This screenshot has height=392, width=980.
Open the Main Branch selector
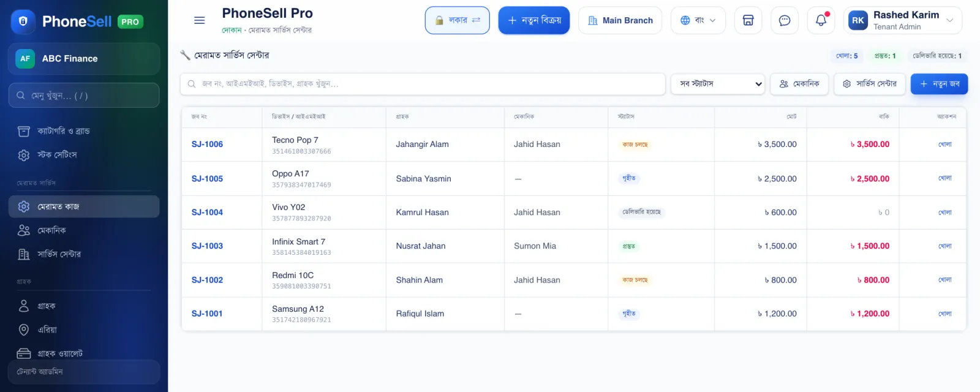(620, 20)
